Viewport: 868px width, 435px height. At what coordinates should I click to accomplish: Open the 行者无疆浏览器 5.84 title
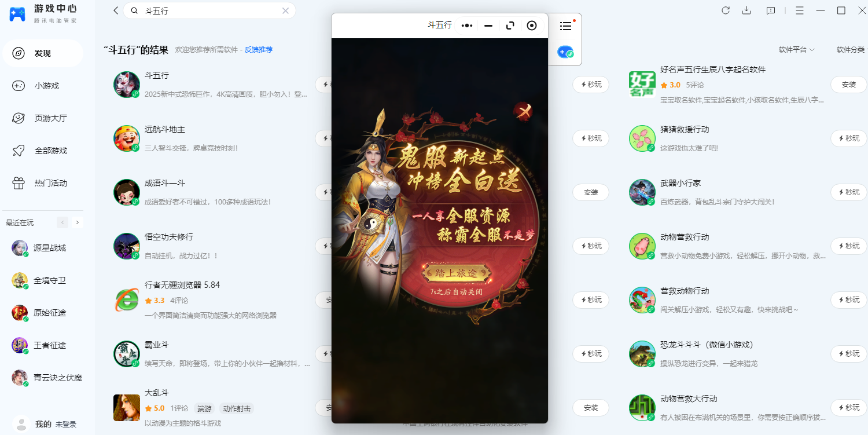[182, 285]
